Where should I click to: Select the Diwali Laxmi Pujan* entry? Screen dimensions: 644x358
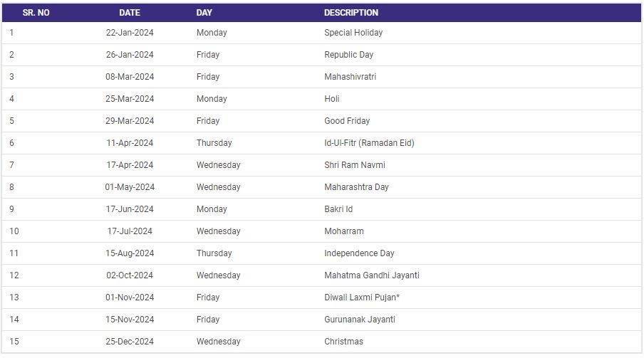click(x=362, y=298)
